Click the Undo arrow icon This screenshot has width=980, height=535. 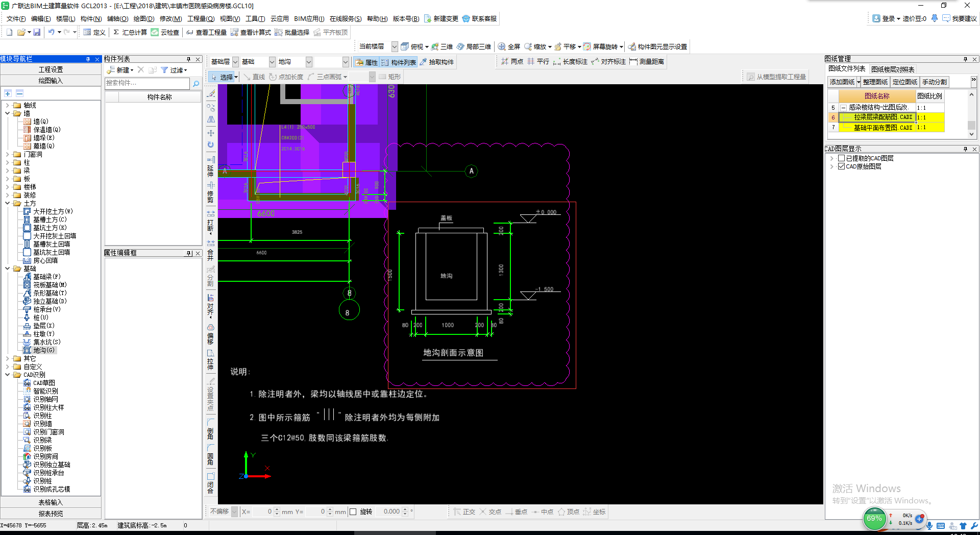[51, 32]
